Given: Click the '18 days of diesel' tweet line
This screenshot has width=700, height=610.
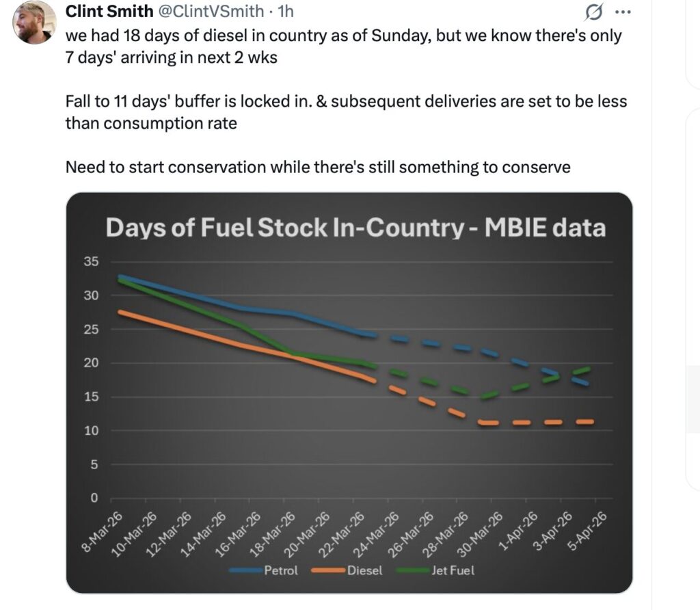Looking at the screenshot, I should pyautogui.click(x=343, y=36).
